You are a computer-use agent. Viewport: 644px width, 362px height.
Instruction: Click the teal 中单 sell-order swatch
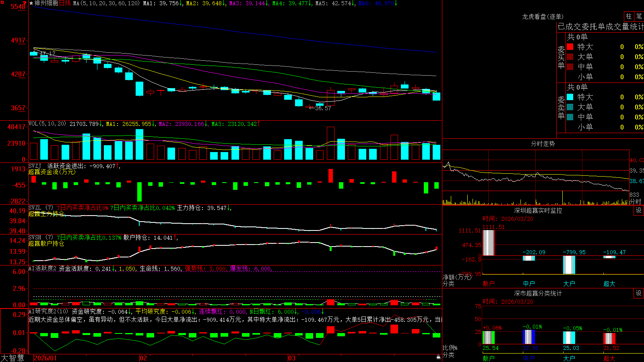coord(570,117)
